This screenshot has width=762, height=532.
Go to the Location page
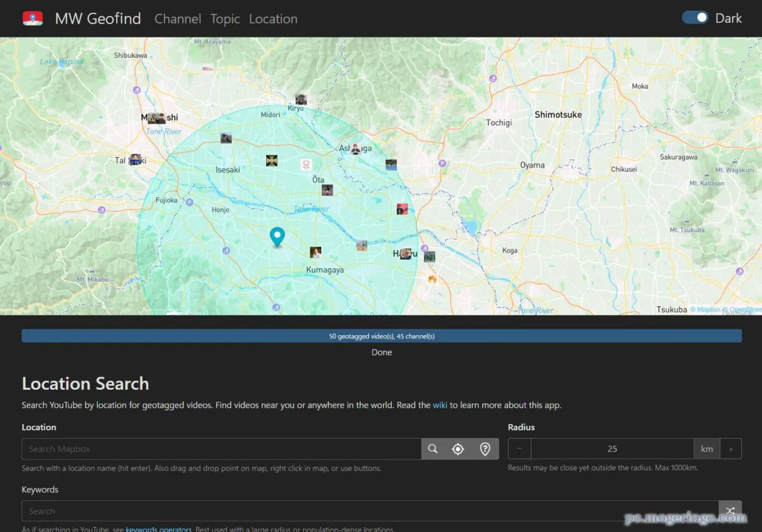pos(273,19)
